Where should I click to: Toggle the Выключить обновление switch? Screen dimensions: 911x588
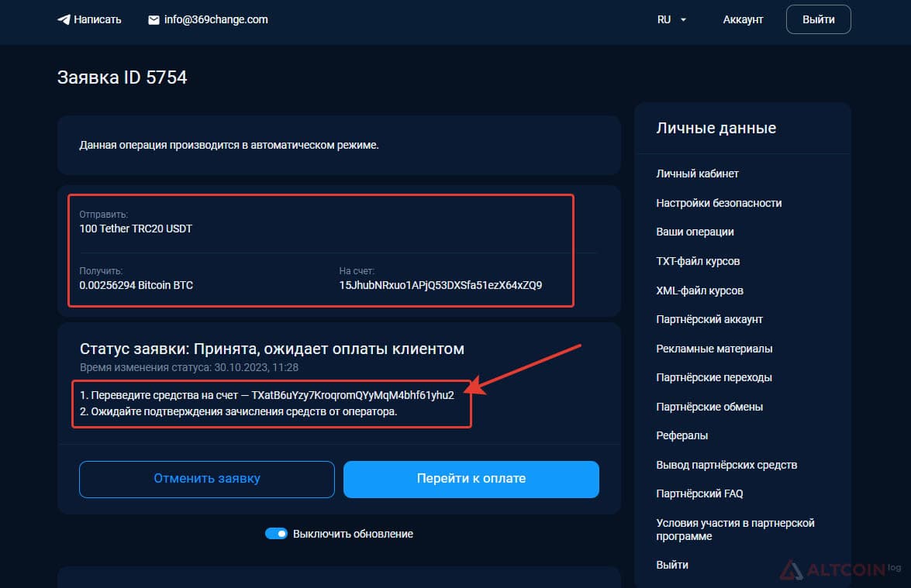tap(276, 534)
